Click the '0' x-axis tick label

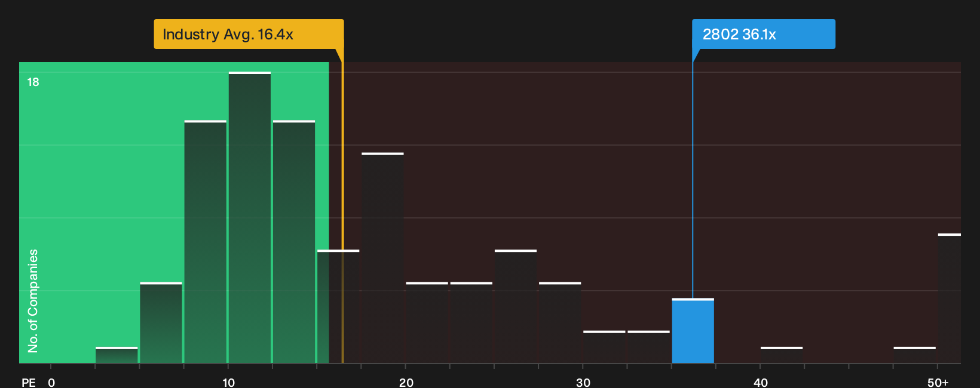(x=51, y=383)
